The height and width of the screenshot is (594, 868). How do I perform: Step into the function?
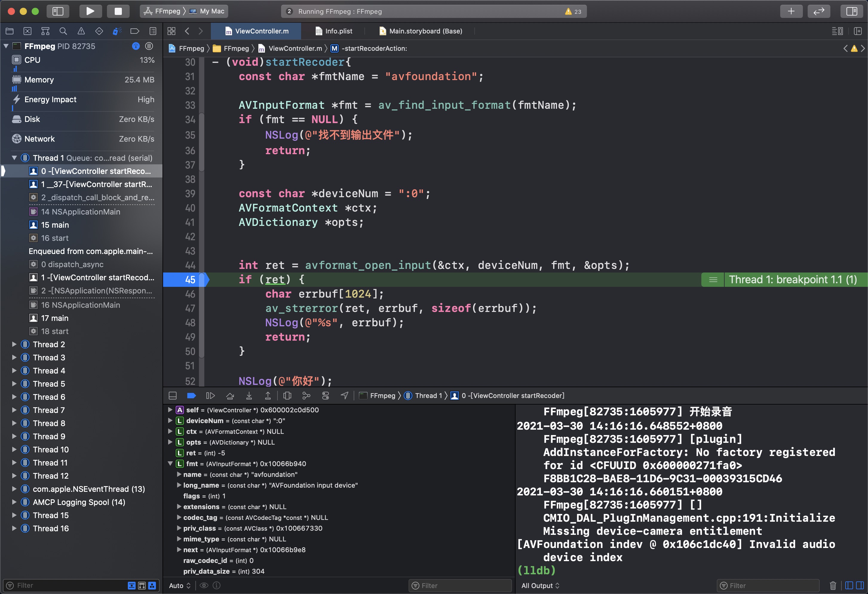[x=249, y=396]
